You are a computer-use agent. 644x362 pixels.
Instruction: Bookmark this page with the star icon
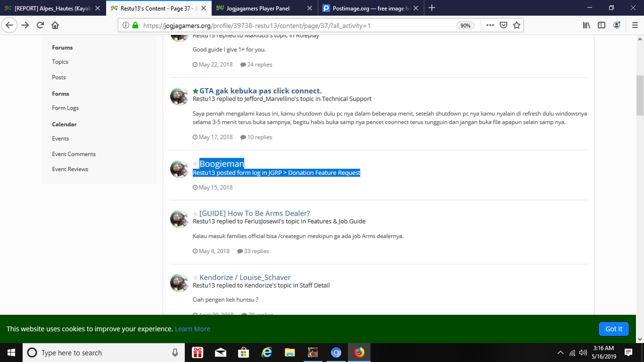coord(517,25)
